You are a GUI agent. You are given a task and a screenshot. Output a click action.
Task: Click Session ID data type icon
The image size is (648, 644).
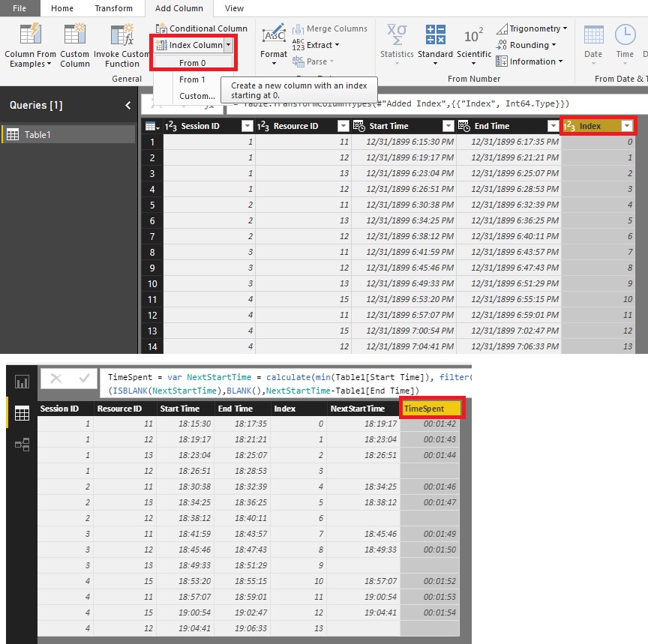point(171,127)
